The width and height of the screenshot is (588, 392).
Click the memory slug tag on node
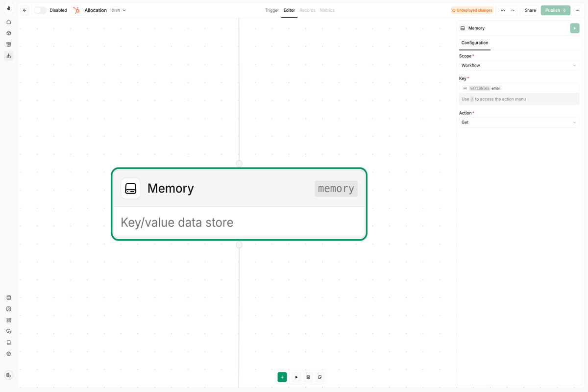[x=336, y=189]
